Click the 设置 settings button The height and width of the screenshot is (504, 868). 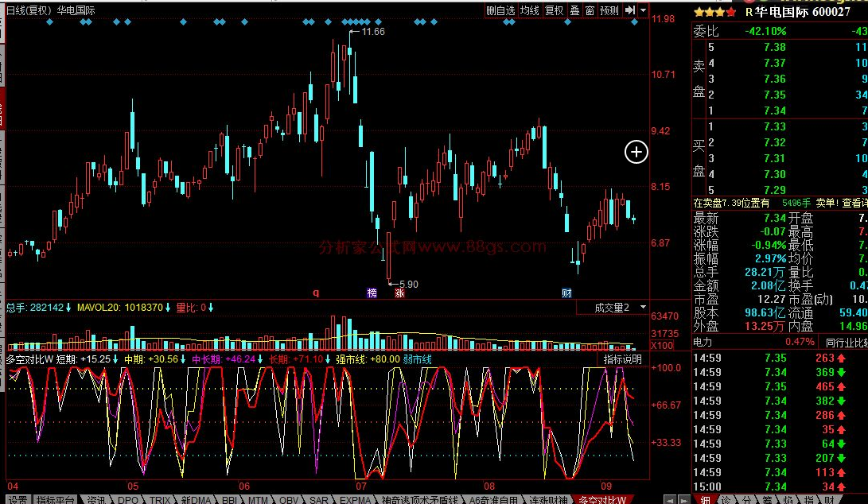tap(18, 499)
